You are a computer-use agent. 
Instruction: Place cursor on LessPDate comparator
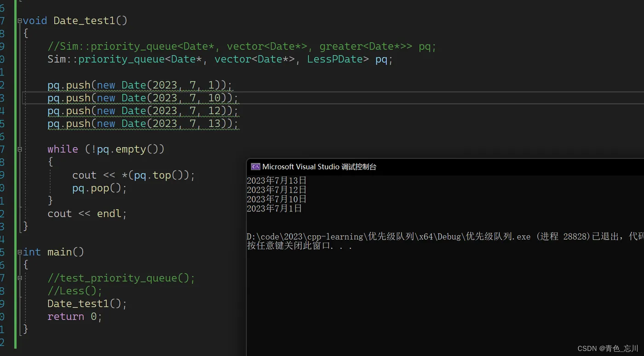point(338,59)
